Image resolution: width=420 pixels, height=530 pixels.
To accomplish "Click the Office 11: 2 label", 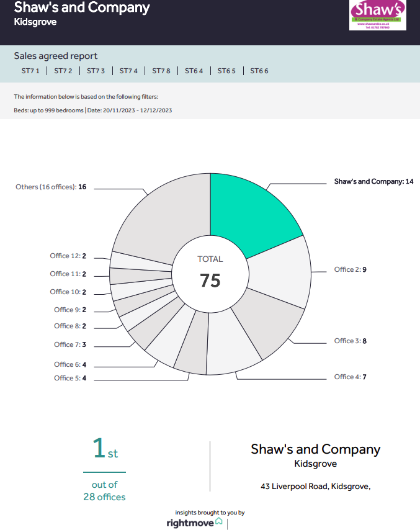I will (68, 274).
